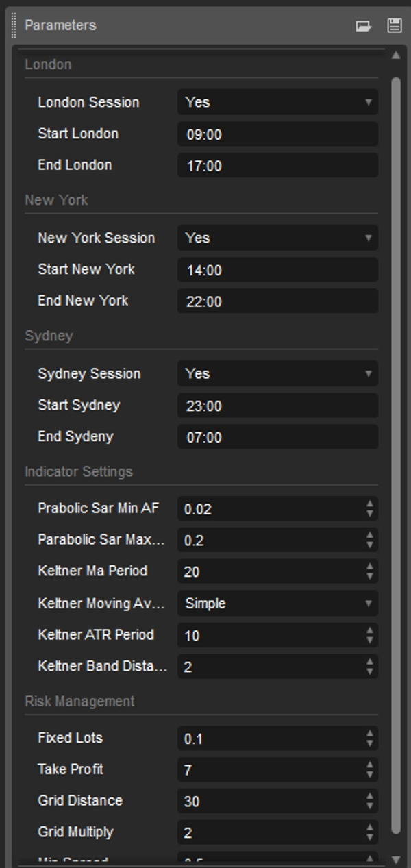The width and height of the screenshot is (411, 868).
Task: Increase the Fixed Lots value
Action: point(370,734)
